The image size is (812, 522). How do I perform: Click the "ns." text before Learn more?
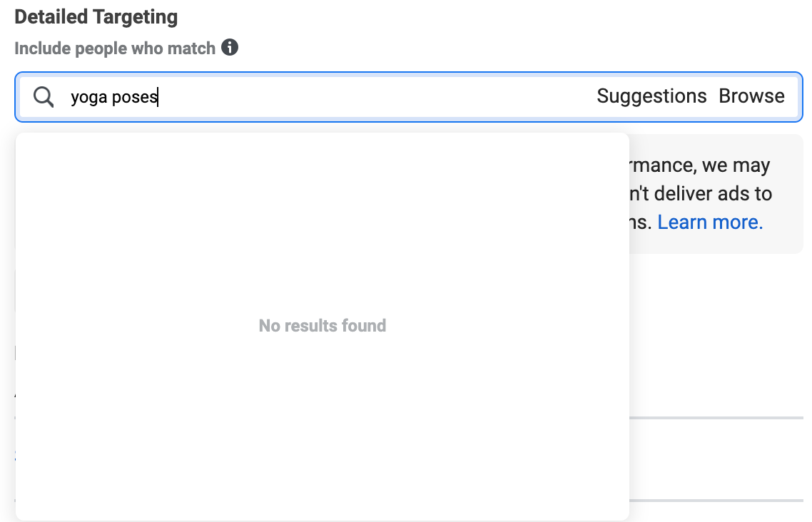pos(641,222)
